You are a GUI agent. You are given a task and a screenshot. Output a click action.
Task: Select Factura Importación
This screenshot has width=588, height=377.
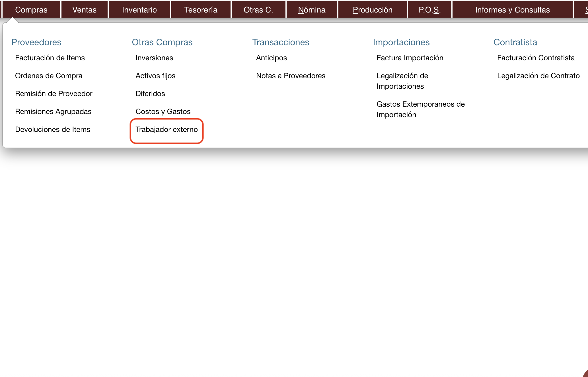(x=410, y=58)
